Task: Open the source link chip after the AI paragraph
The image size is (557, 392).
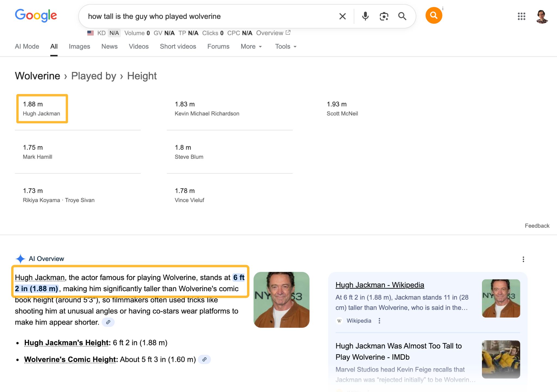Action: coord(108,322)
